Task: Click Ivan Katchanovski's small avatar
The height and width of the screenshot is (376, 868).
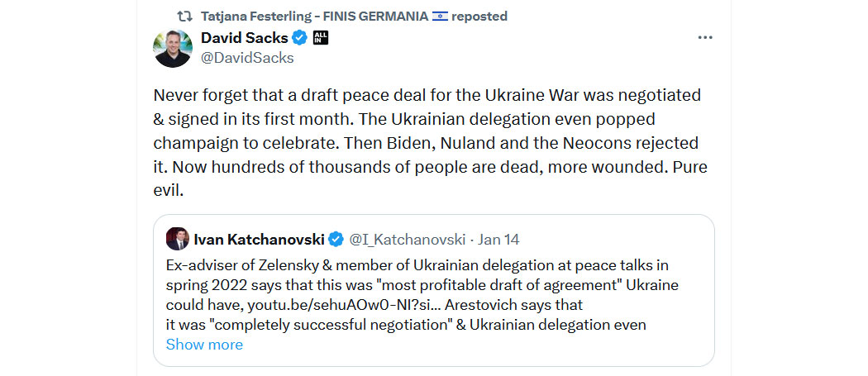Action: point(177,239)
